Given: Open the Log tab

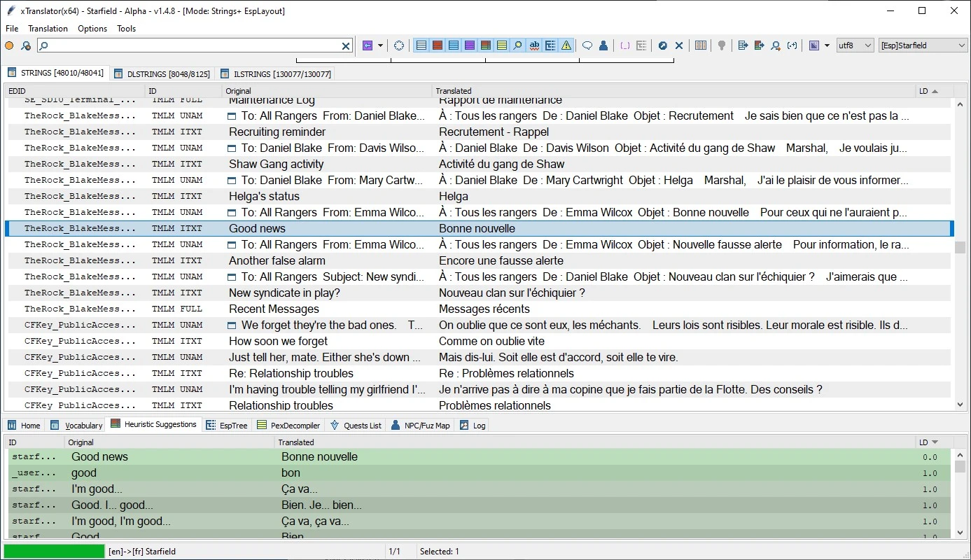Looking at the screenshot, I should 473,425.
